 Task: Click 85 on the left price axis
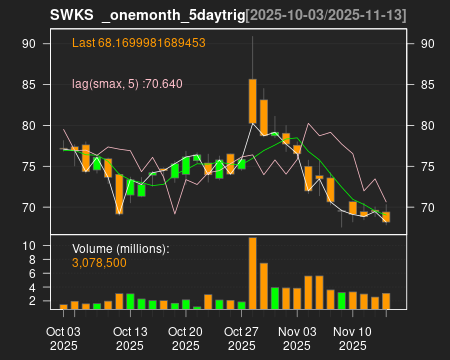click(29, 85)
